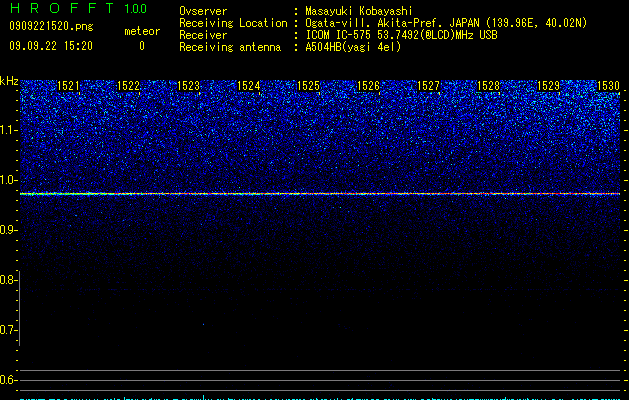Select the 0909221520.png filename text
Screen dimensions: 629x400
click(51, 26)
